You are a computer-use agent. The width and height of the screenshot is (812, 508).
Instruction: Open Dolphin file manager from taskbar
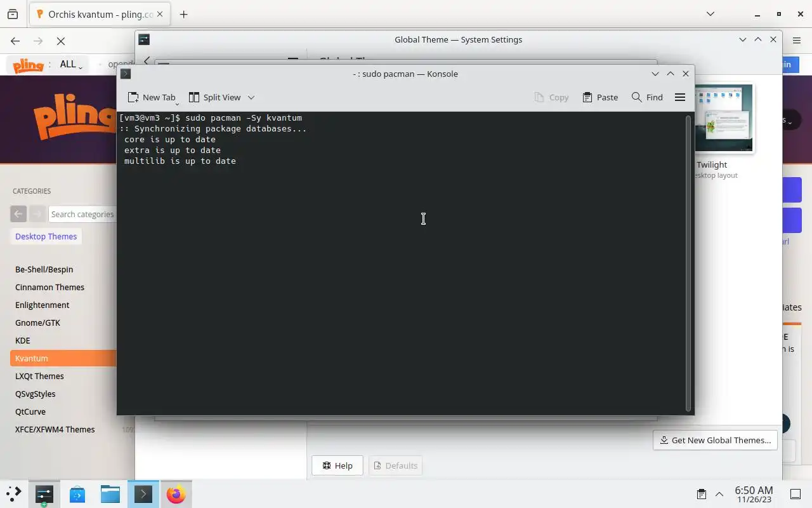110,494
